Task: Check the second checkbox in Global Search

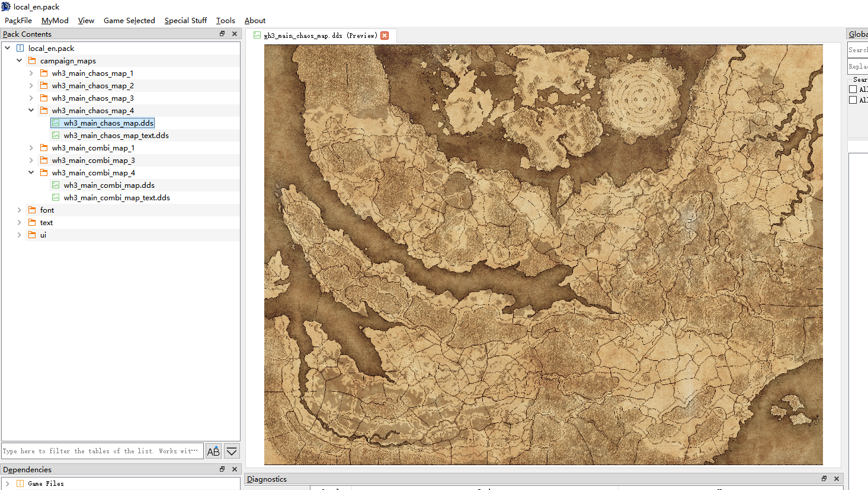Action: click(x=853, y=100)
